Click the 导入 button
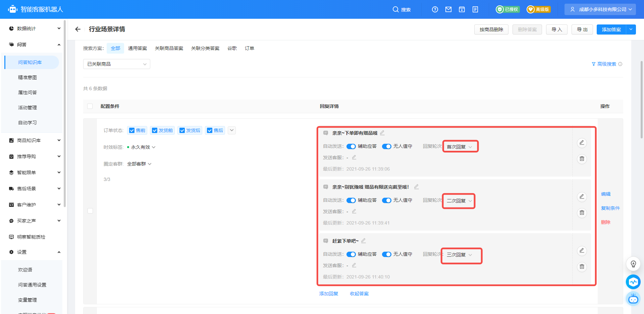The height and width of the screenshot is (314, 644). tap(557, 29)
